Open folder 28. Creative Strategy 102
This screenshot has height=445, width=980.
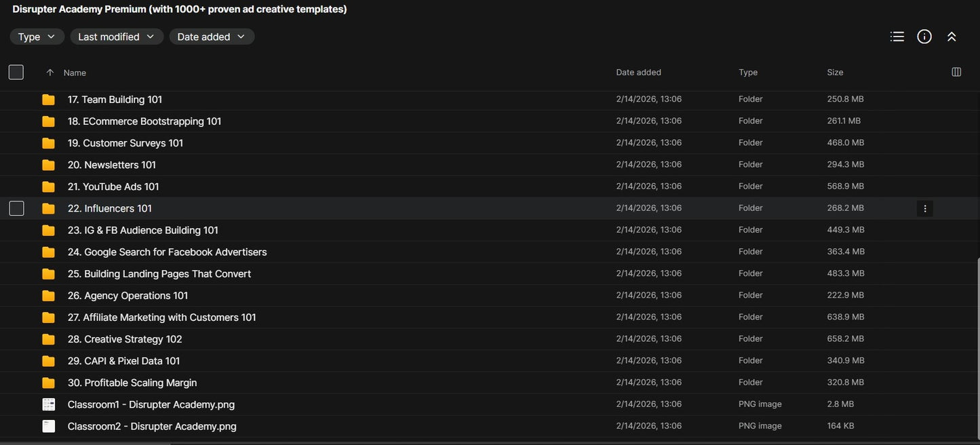pos(125,339)
